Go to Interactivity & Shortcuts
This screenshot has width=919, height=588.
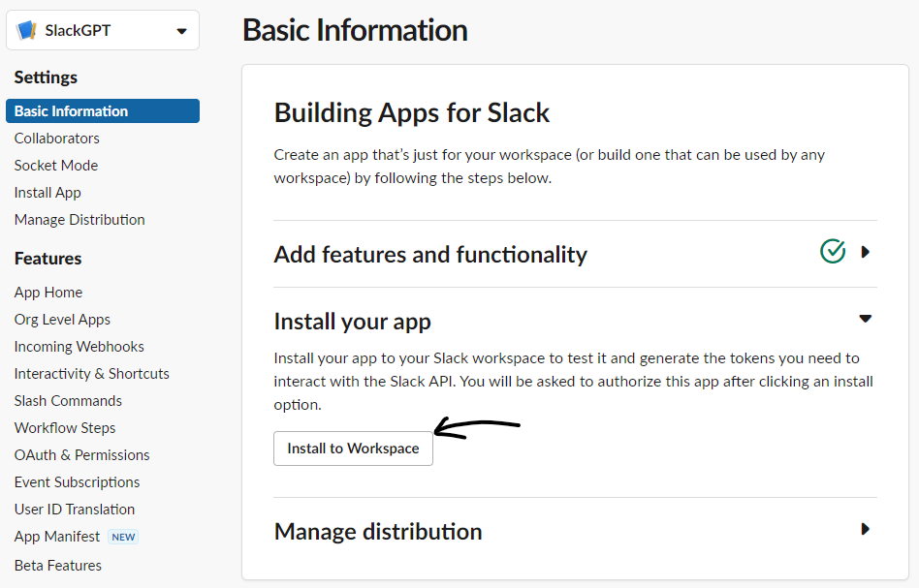pos(92,374)
